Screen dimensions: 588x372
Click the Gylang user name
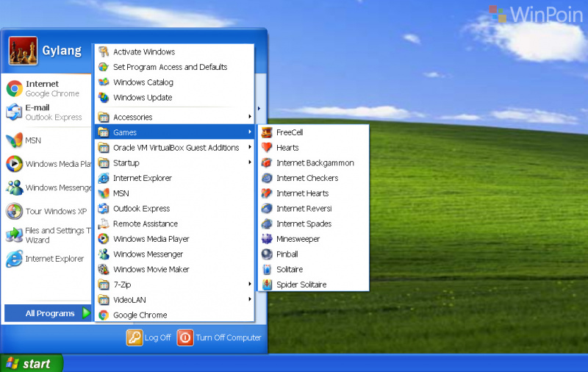pyautogui.click(x=62, y=50)
